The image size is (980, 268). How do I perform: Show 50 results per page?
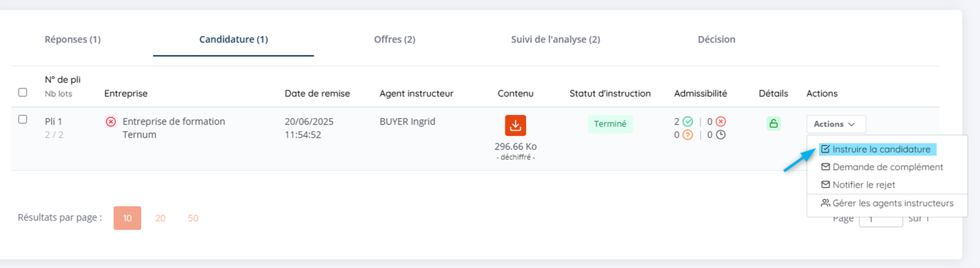pos(193,218)
